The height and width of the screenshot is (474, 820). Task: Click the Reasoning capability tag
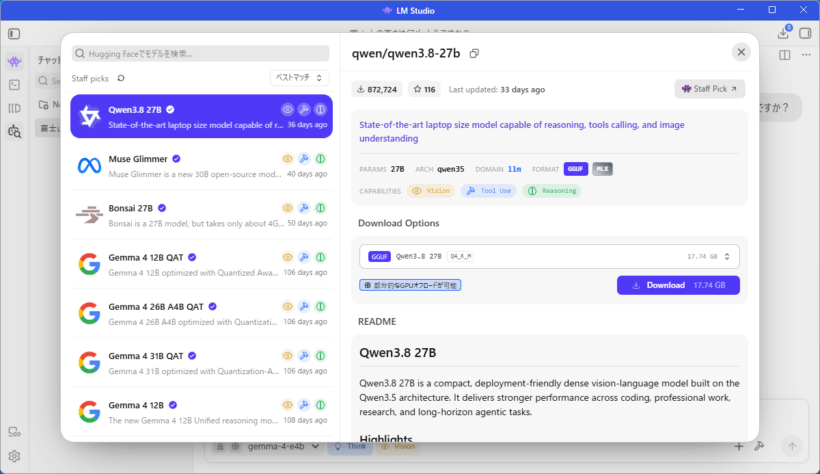pos(552,191)
